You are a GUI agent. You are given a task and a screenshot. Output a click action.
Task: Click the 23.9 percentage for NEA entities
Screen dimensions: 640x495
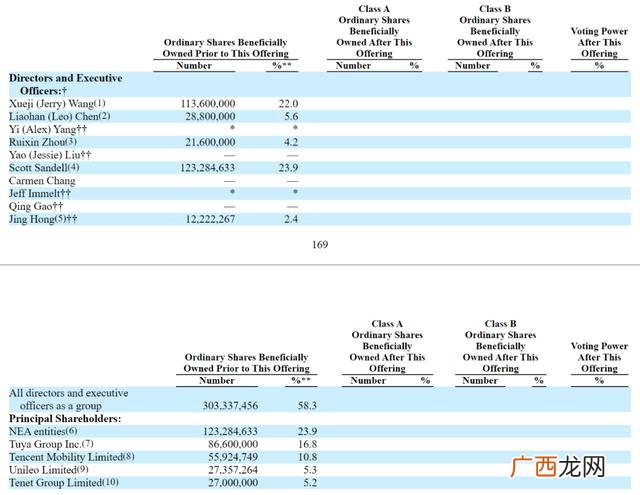(307, 431)
